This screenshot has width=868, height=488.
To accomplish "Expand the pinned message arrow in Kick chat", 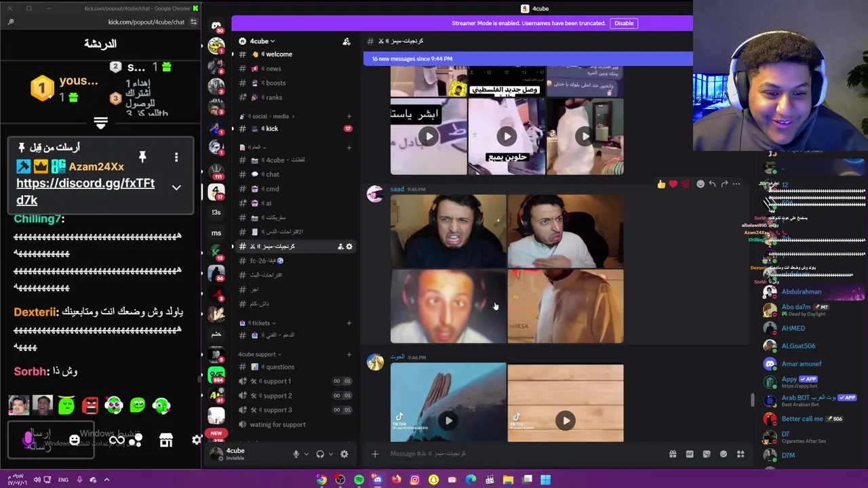I will click(x=176, y=188).
